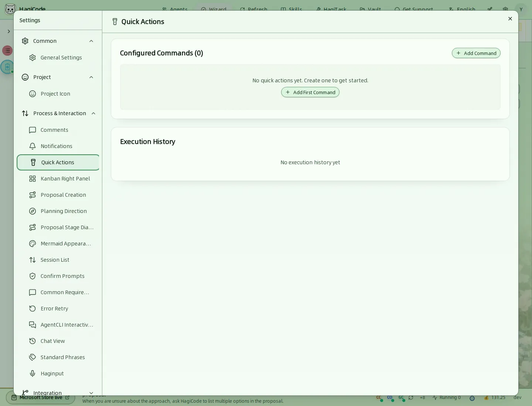Close the Settings dialog with the X
The width and height of the screenshot is (532, 406).
point(510,19)
